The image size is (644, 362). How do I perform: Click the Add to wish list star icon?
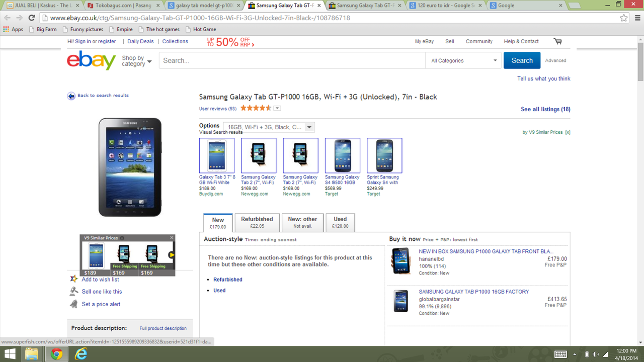[74, 279]
